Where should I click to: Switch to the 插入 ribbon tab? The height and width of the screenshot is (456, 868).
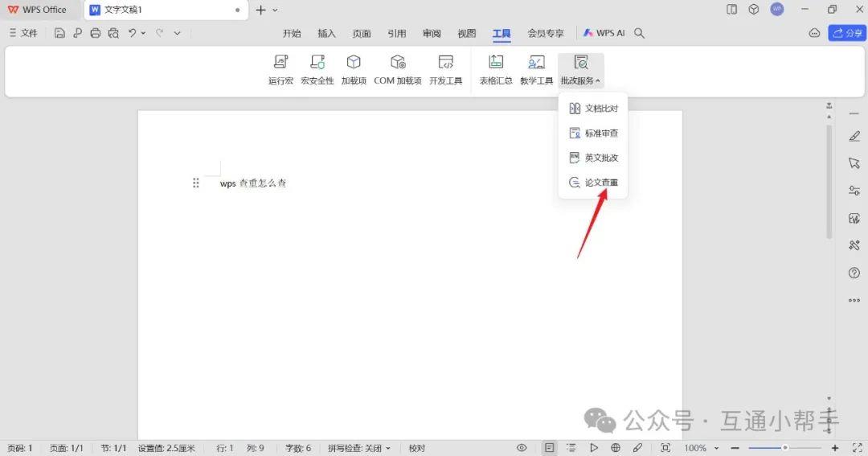coord(326,33)
